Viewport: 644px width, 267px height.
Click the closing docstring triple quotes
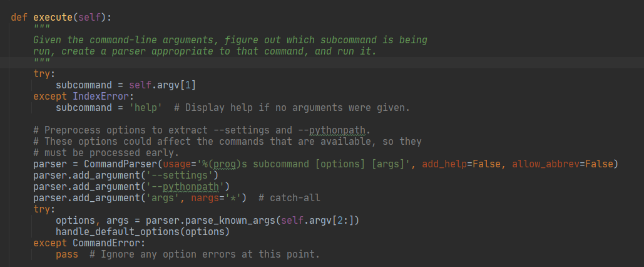(x=41, y=62)
